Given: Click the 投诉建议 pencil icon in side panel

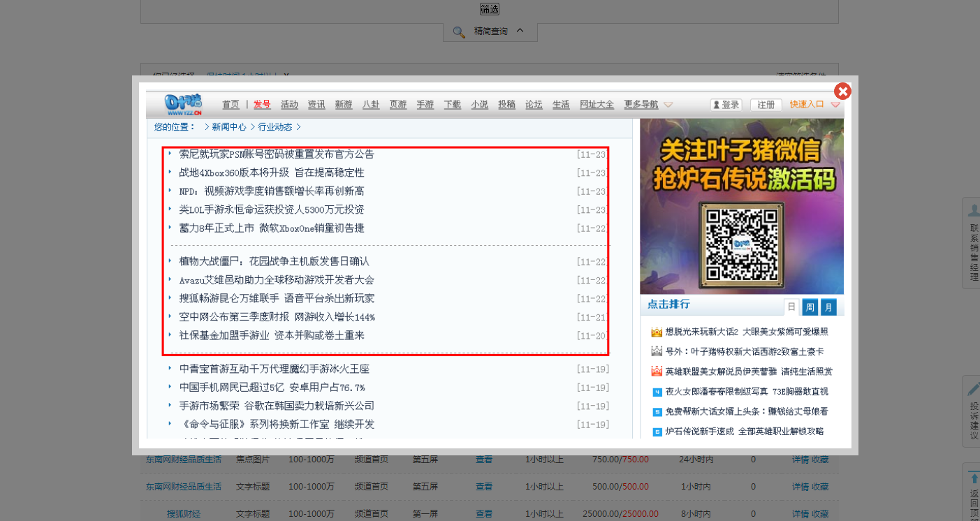Looking at the screenshot, I should (x=973, y=389).
